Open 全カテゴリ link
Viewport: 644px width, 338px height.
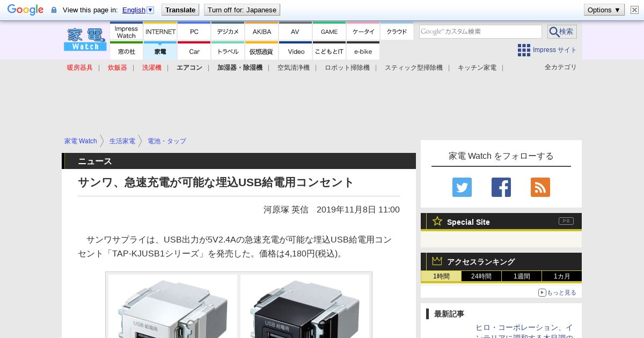tap(561, 67)
